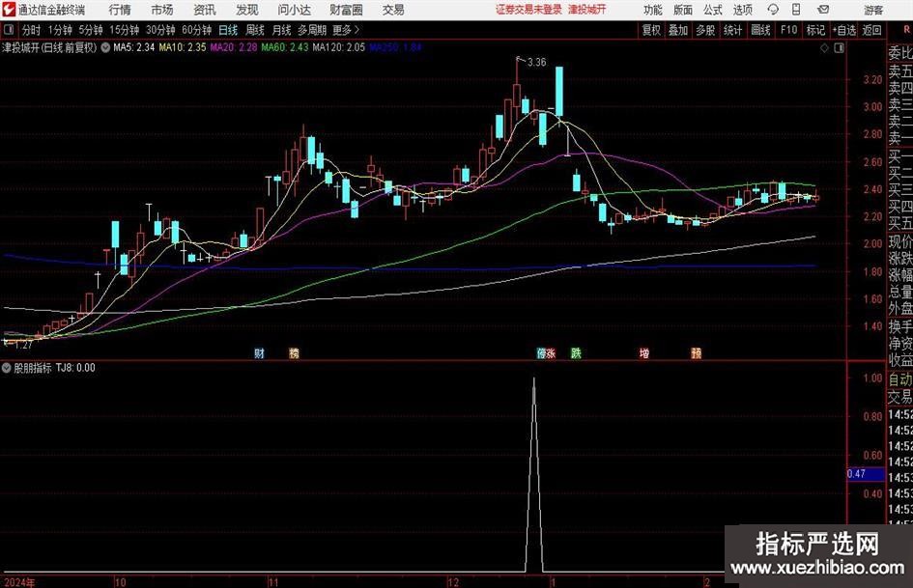Viewport: 913px width, 588px height.
Task: Click the 游客 guest account label
Action: [x=873, y=10]
